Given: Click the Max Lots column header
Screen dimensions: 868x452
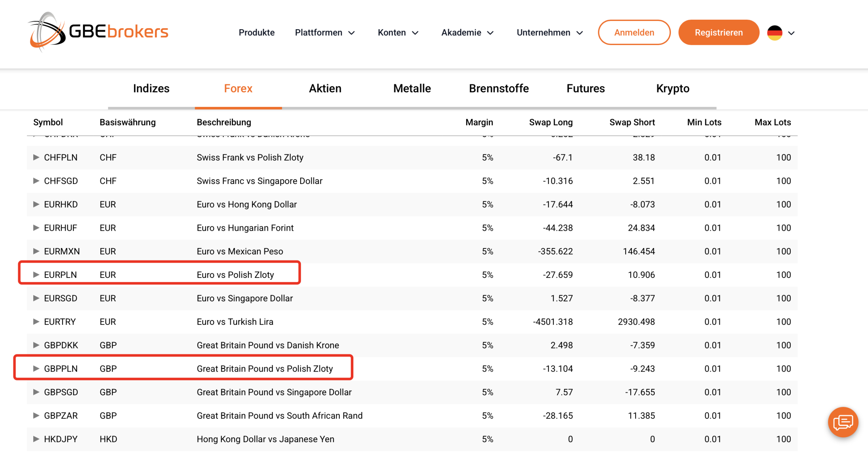Looking at the screenshot, I should click(x=773, y=122).
